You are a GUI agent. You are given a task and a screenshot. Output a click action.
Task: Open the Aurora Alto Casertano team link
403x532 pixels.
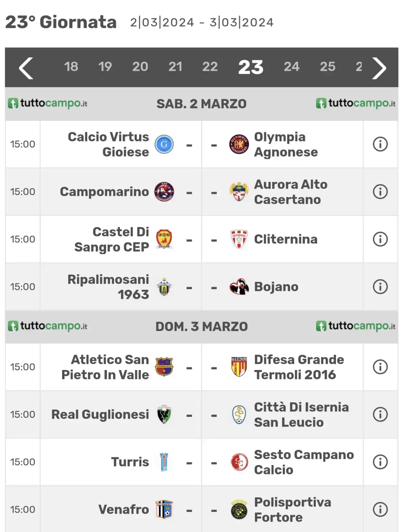click(x=291, y=192)
